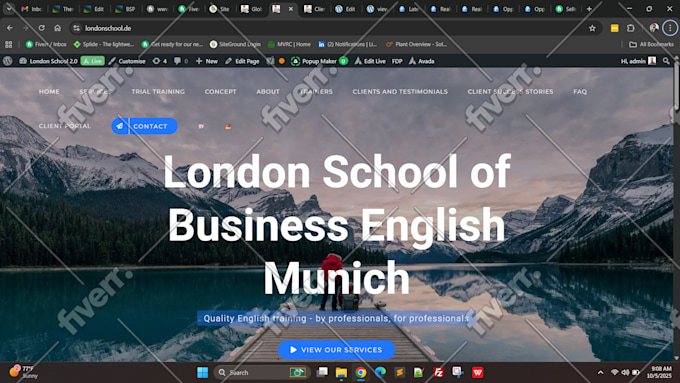The image size is (680, 383).
Task: Open the Chrome apps grid in bookmarks bar
Action: click(8, 44)
